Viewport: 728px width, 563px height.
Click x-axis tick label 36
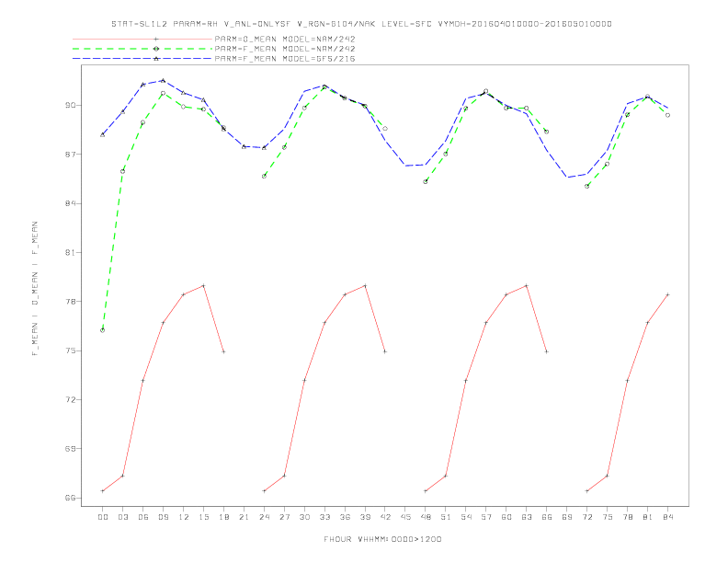[345, 517]
